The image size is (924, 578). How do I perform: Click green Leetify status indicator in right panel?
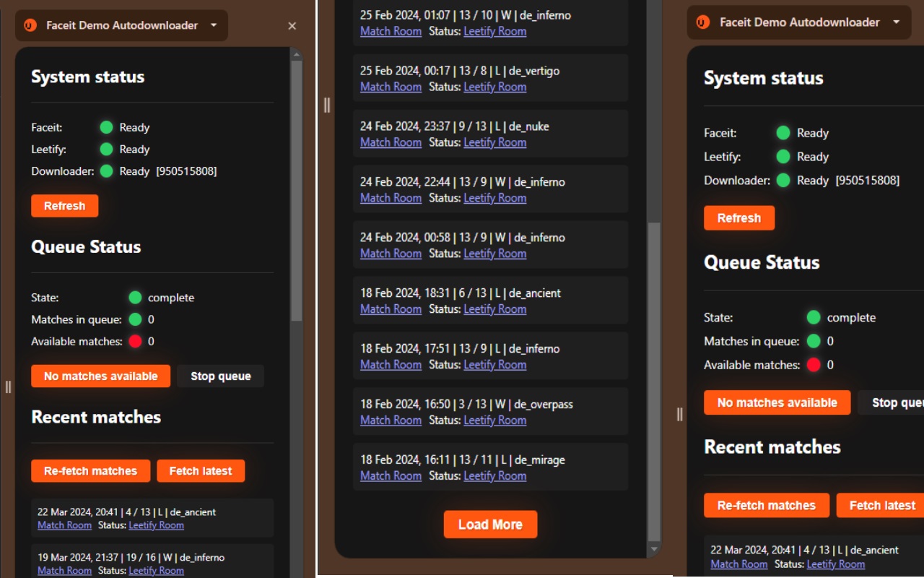(783, 157)
